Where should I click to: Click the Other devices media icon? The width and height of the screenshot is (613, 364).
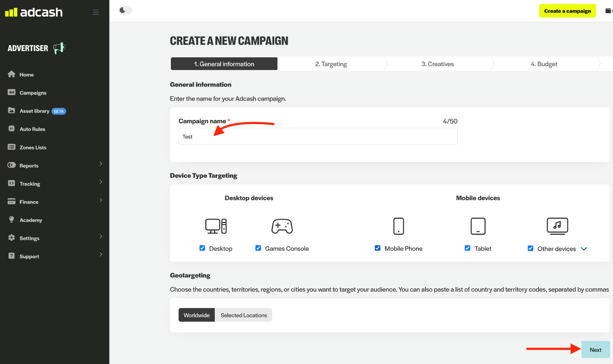click(557, 226)
